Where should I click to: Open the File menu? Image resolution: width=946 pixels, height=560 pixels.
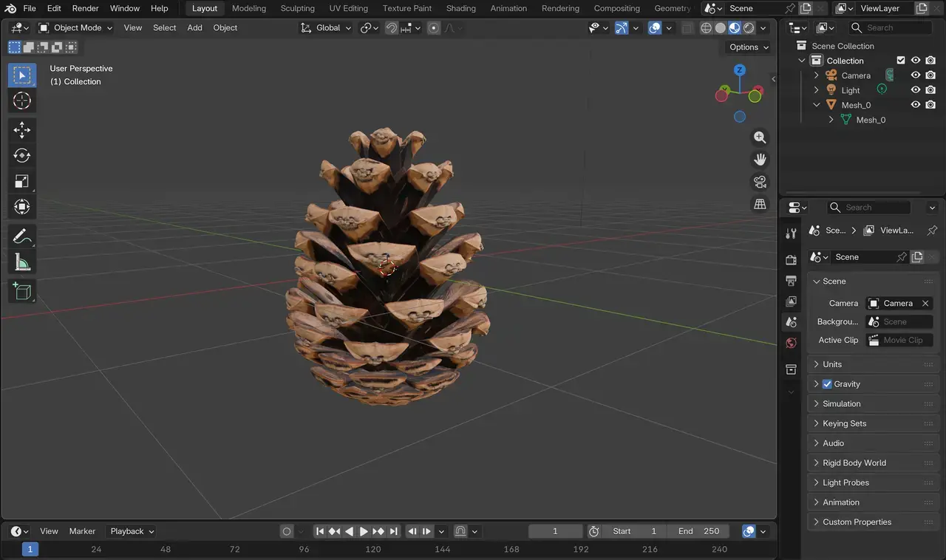(x=30, y=8)
